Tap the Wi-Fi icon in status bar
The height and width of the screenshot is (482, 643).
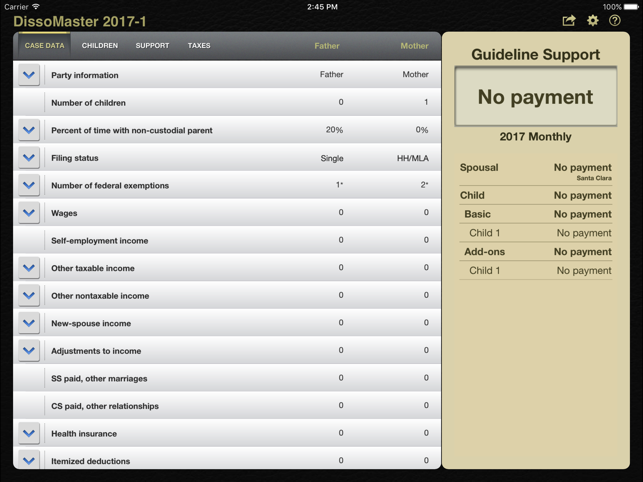[x=36, y=7]
